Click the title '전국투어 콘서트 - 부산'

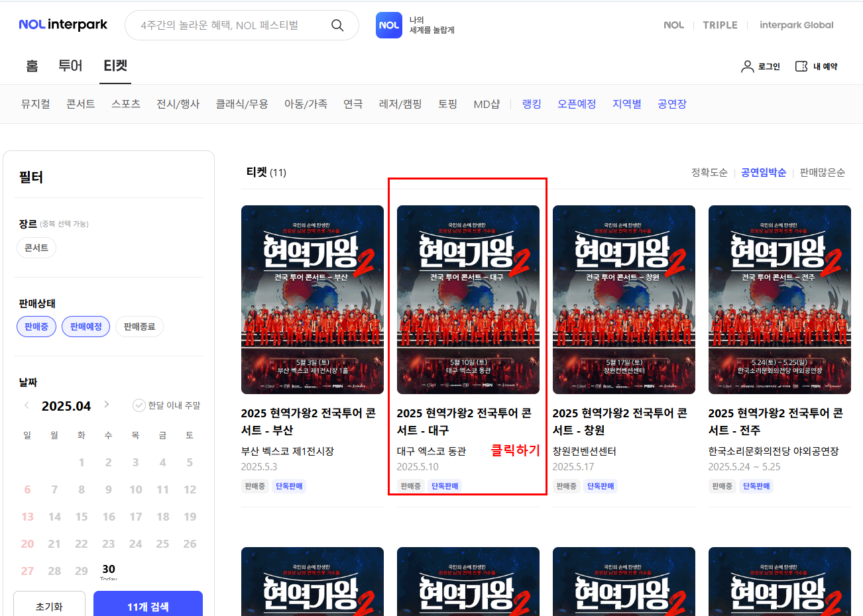(x=308, y=421)
